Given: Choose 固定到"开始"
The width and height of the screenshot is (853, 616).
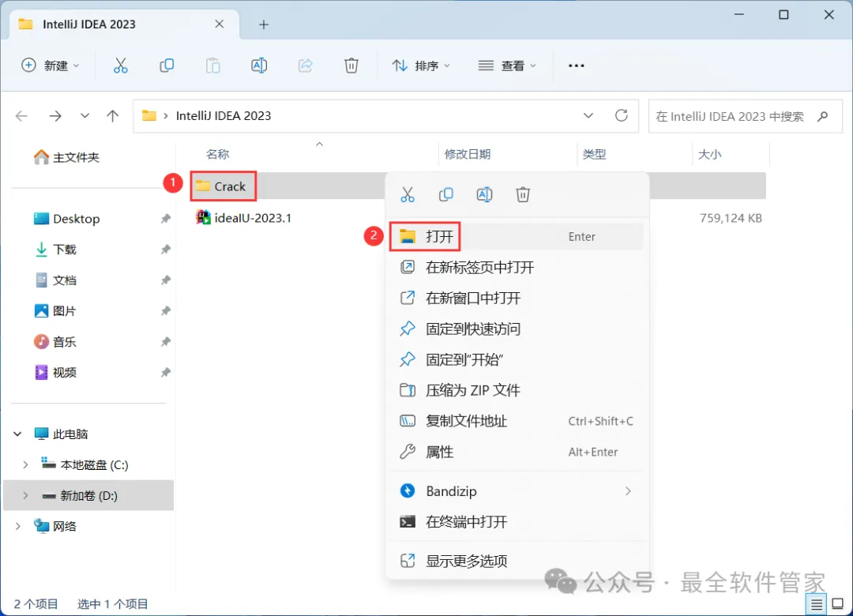Looking at the screenshot, I should (x=517, y=359).
